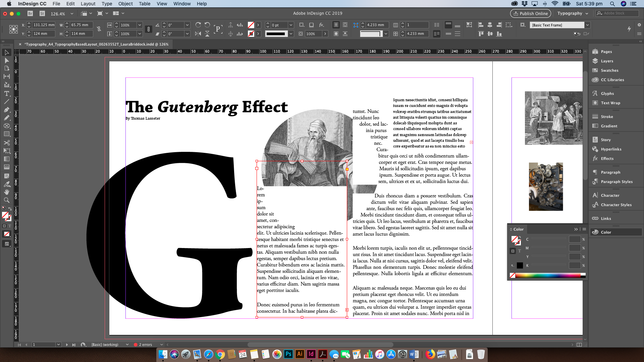Toggle formatting affects text in toolbox
This screenshot has width=644, height=362.
[10, 226]
